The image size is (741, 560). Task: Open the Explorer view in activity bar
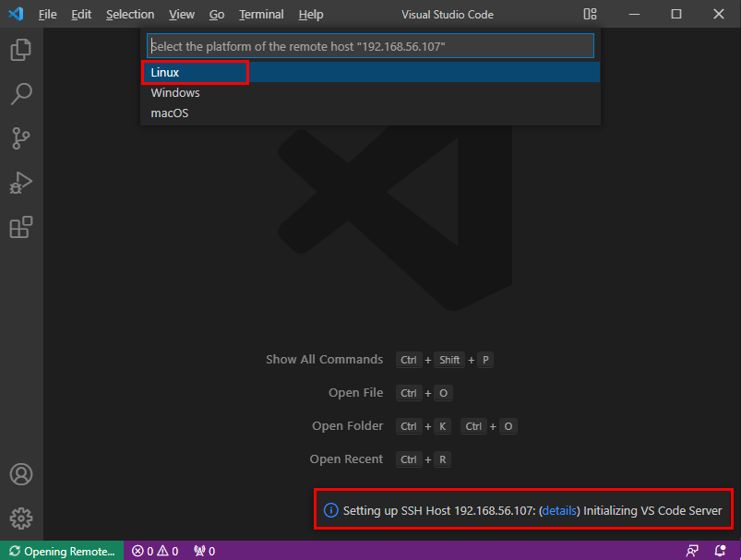pyautogui.click(x=21, y=50)
